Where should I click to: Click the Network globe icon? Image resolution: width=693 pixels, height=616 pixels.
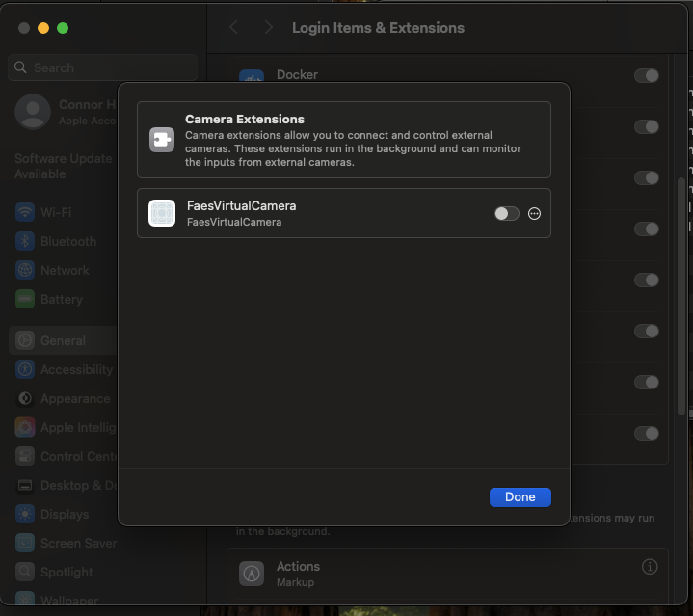point(25,270)
